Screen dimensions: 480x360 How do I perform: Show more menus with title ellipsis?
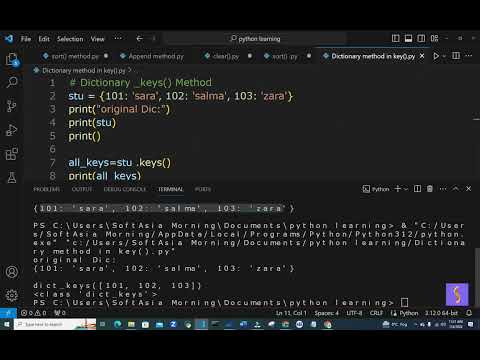(x=118, y=39)
